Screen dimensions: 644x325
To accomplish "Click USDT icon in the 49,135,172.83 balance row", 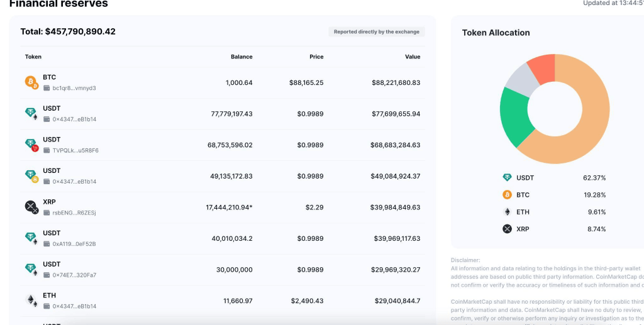I will click(x=31, y=175).
